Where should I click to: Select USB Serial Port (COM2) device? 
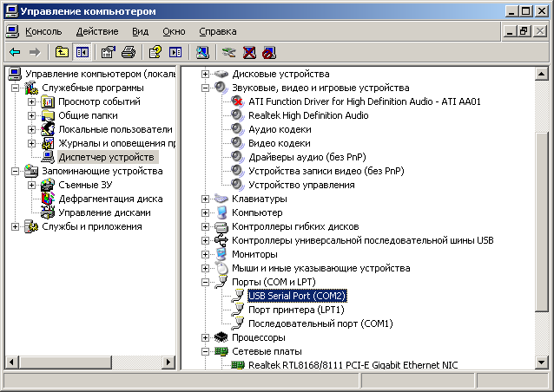pyautogui.click(x=295, y=296)
